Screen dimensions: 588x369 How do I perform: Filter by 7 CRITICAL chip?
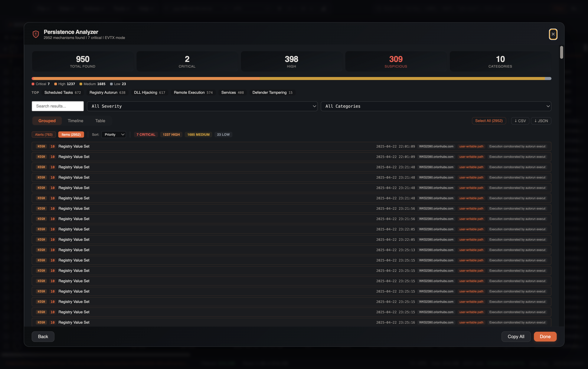(x=146, y=135)
